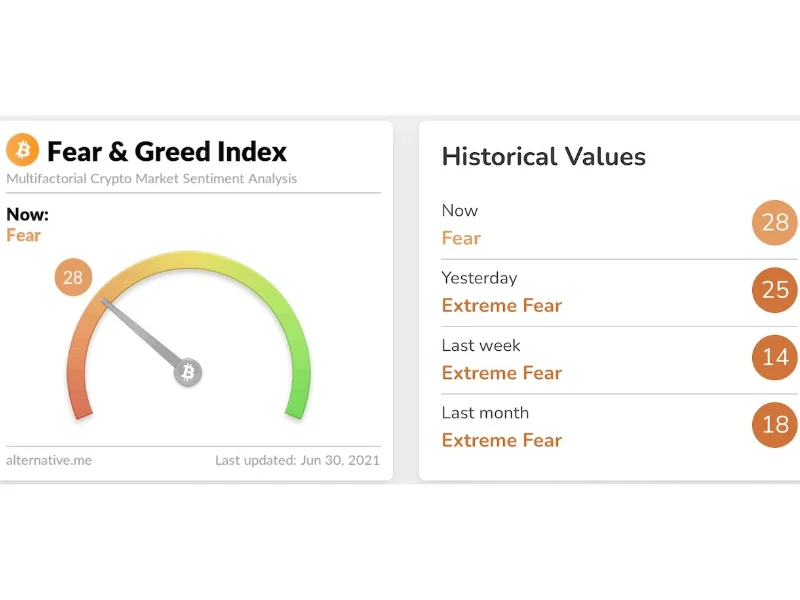800x600 pixels.
Task: Click the Extreme Fear label under Last month
Action: point(501,440)
